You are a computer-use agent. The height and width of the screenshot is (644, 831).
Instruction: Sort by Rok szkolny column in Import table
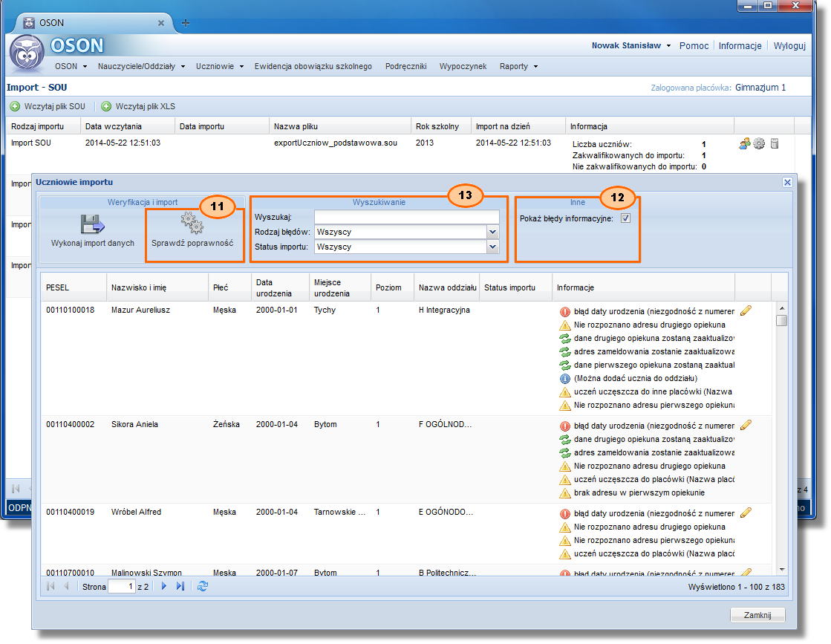tap(440, 127)
